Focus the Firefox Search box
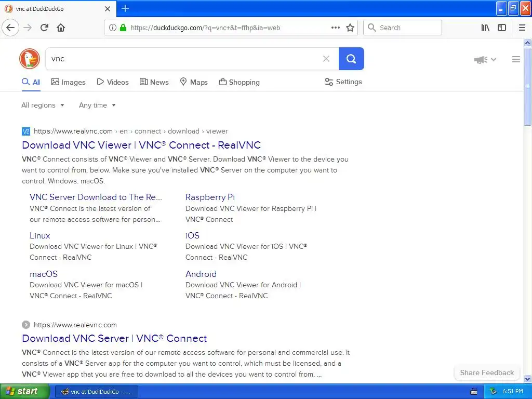 [x=403, y=28]
